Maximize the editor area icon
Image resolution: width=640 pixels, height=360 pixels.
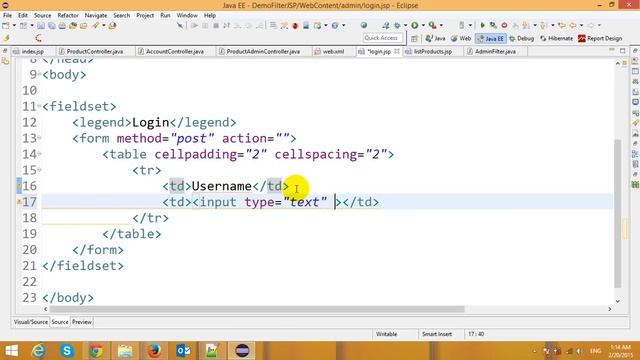pyautogui.click(x=622, y=51)
